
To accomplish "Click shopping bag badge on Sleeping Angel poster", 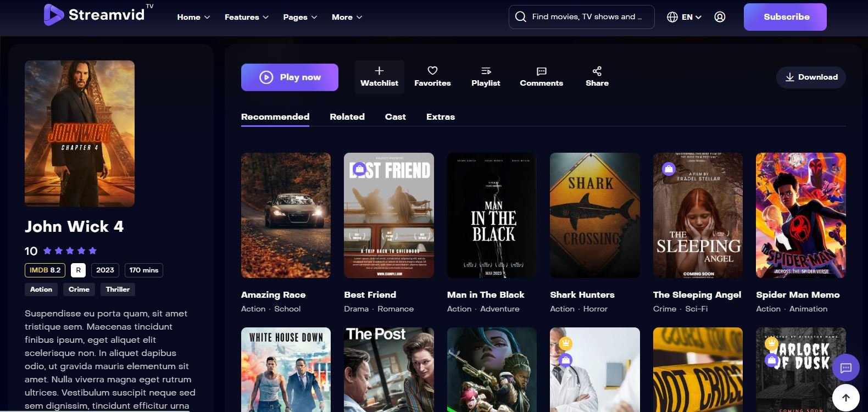I will [x=669, y=168].
